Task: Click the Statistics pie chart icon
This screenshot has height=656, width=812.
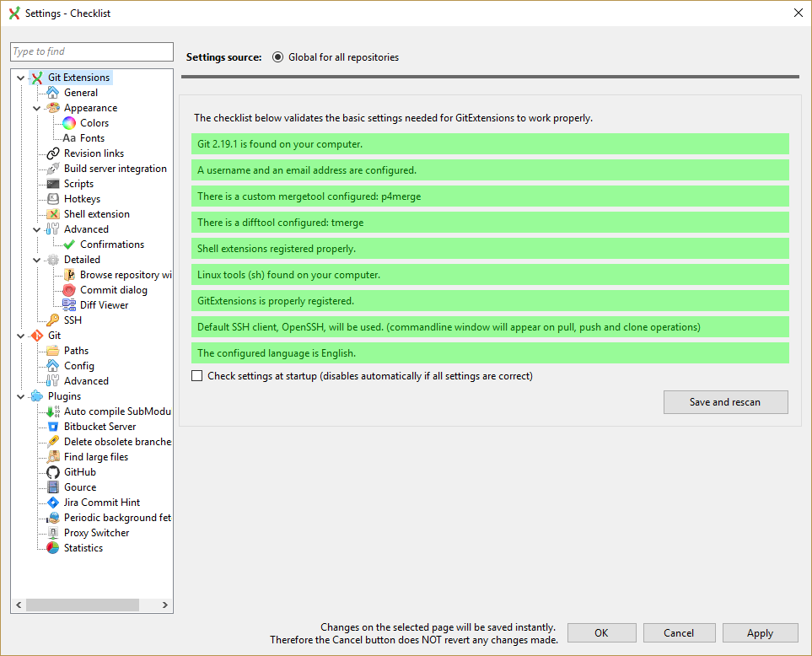Action: pos(54,547)
